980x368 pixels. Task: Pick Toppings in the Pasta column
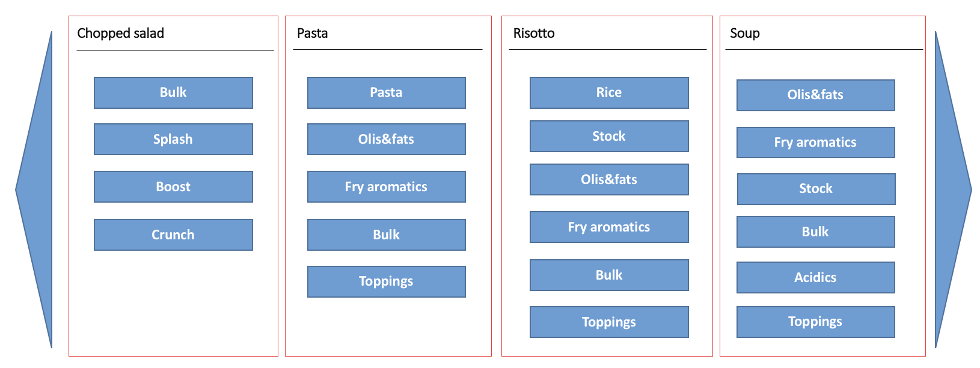(387, 282)
